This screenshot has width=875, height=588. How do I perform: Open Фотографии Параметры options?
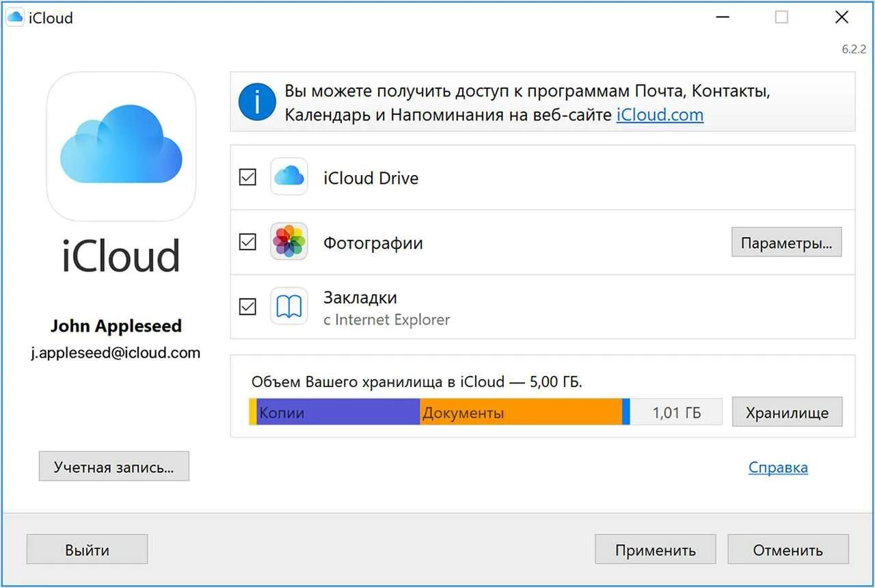pyautogui.click(x=786, y=243)
